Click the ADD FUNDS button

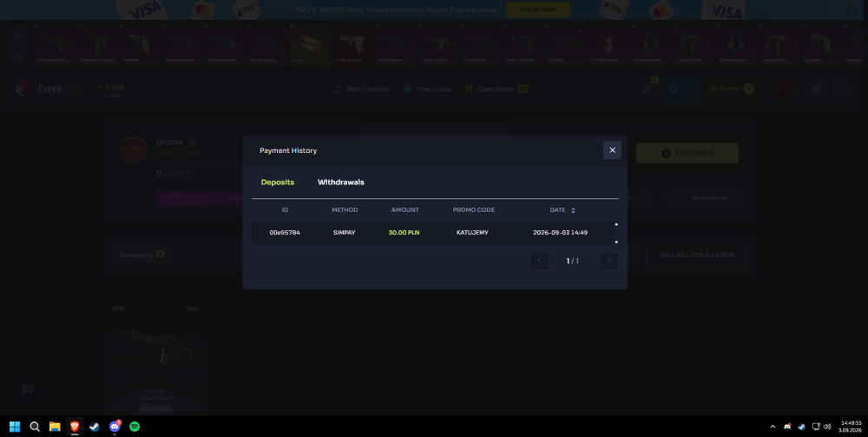(687, 153)
